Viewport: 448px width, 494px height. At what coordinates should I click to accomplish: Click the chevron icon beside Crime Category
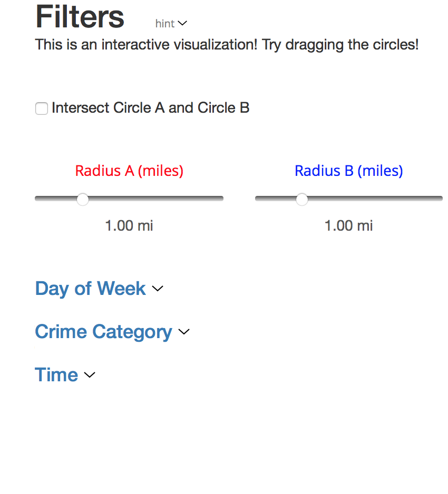click(184, 331)
